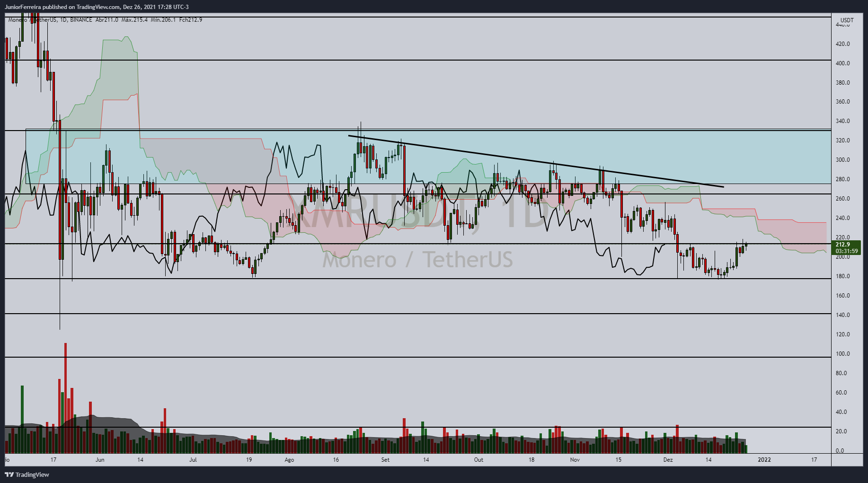Click the Abr211.0 open value in header
Image resolution: width=868 pixels, height=483 pixels.
click(x=106, y=20)
